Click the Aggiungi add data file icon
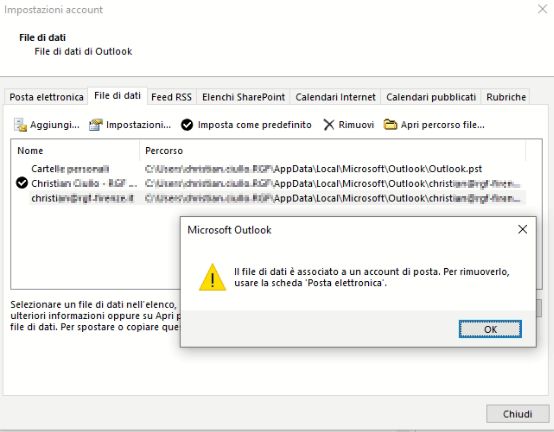 pos(20,125)
